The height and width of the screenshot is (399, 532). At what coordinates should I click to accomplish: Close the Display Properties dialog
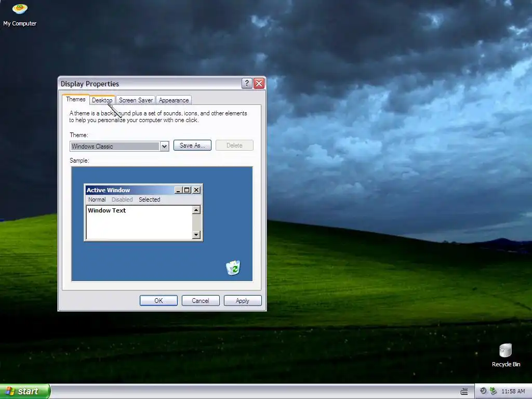tap(259, 83)
